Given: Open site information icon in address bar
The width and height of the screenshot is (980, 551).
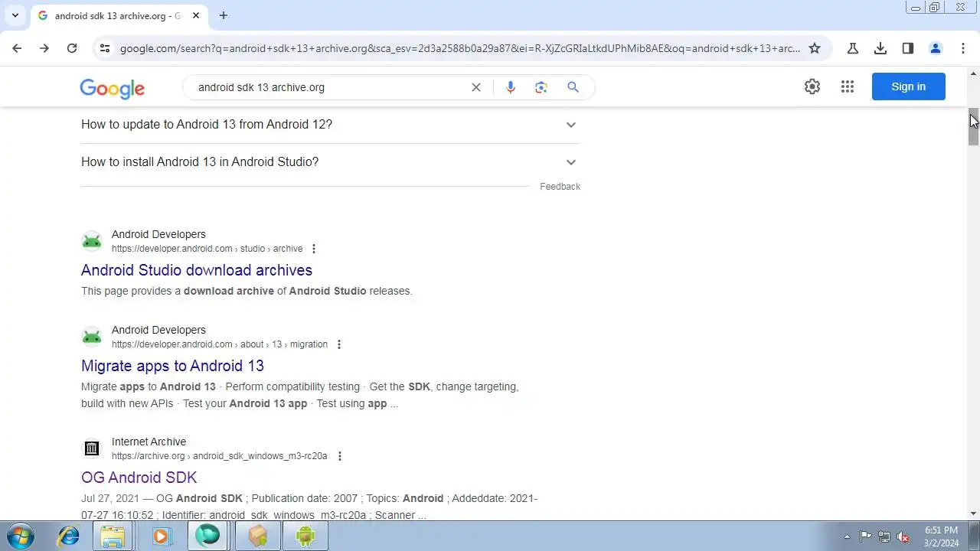Looking at the screenshot, I should pos(105,48).
